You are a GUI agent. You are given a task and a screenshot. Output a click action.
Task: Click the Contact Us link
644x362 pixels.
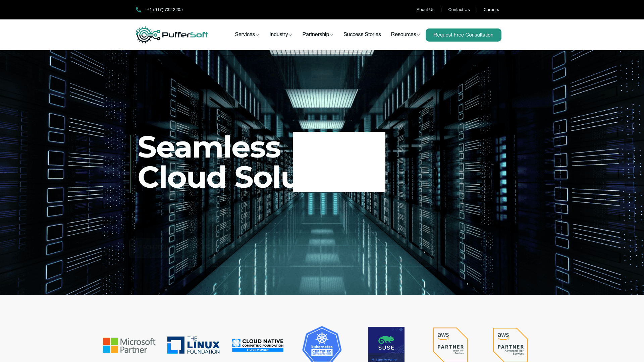(x=459, y=9)
